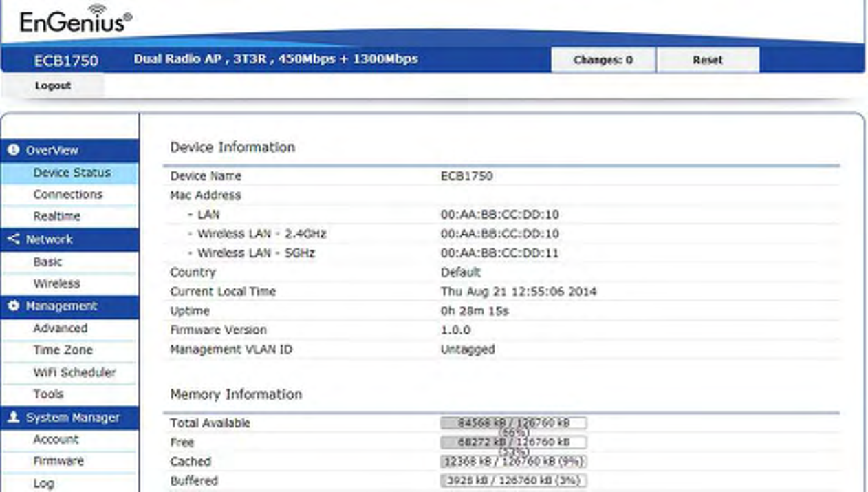Click the Free memory label
Image resolution: width=868 pixels, height=492 pixels.
182,442
